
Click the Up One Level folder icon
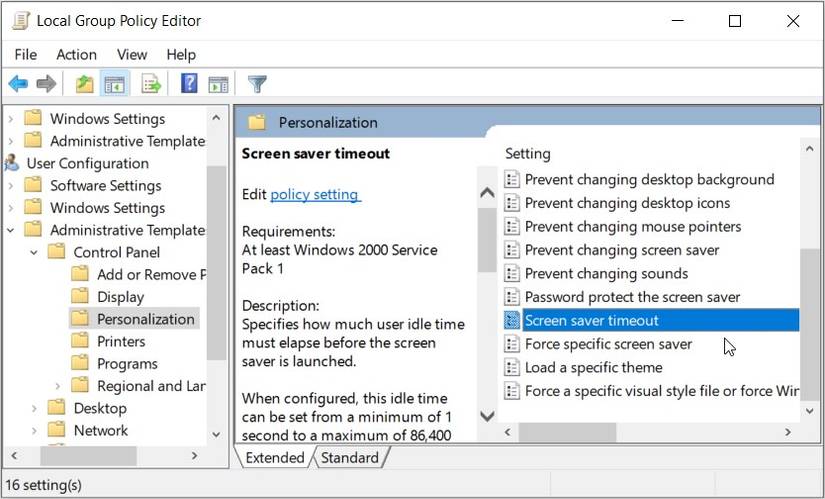click(85, 84)
